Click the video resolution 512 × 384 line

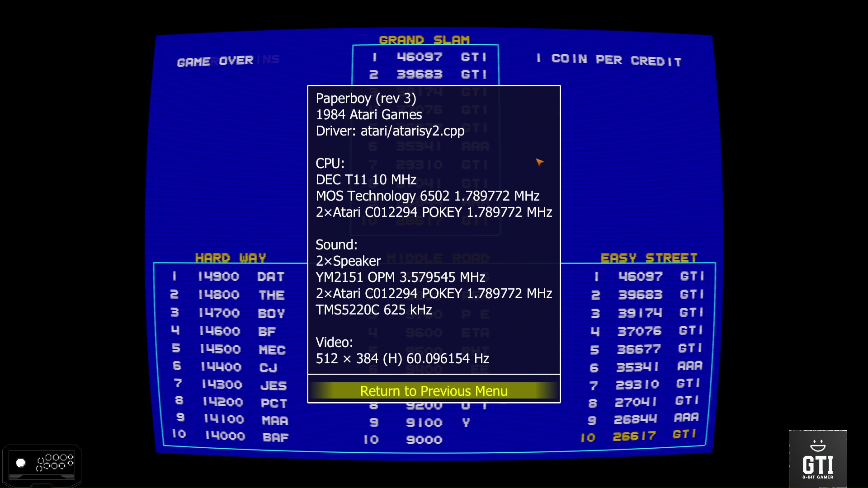point(402,358)
